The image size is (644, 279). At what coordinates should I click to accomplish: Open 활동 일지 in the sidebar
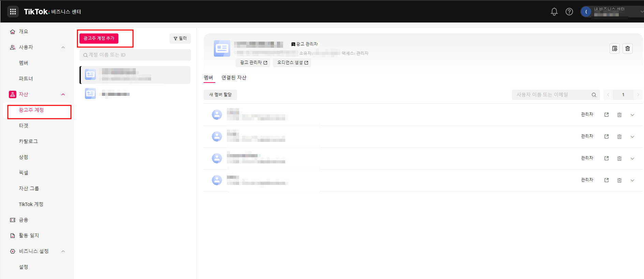pos(29,236)
